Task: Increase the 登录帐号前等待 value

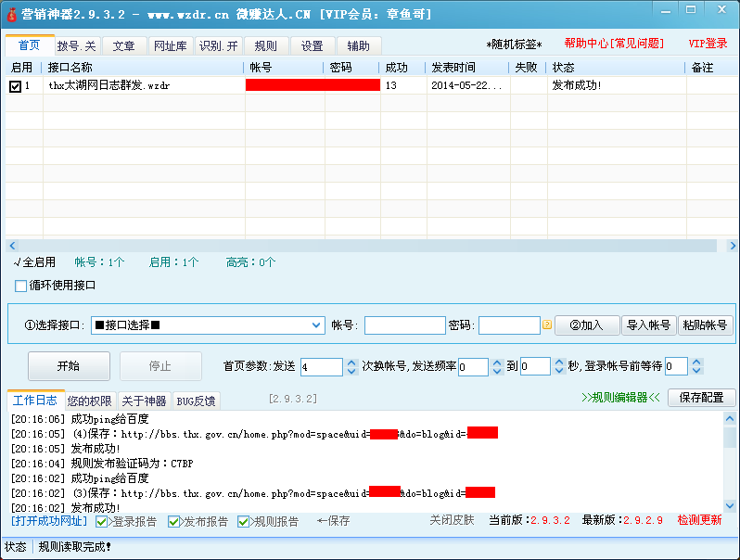Action: [x=696, y=363]
